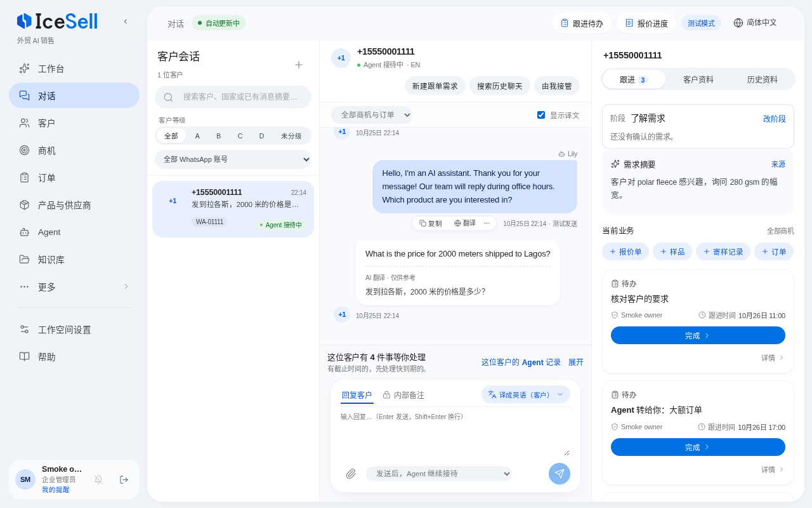Viewport: 812px width, 508px height.
Task: Open 订单 in the sidebar
Action: (x=74, y=178)
